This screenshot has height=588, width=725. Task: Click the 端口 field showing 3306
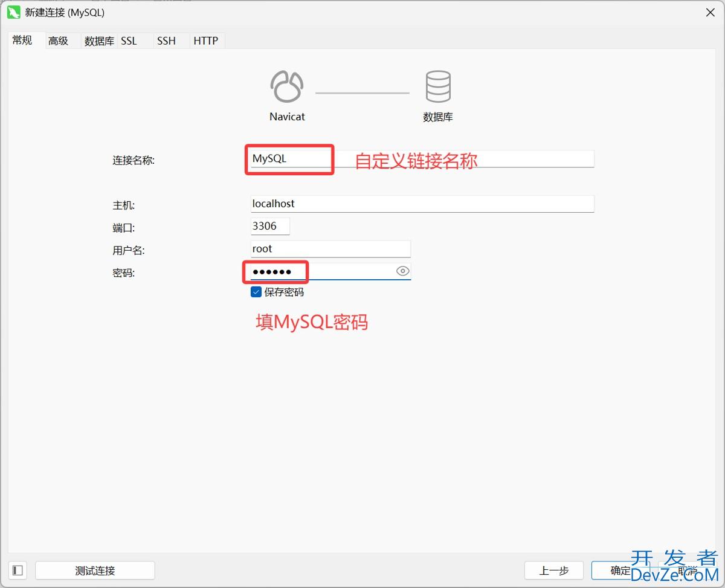pos(270,226)
